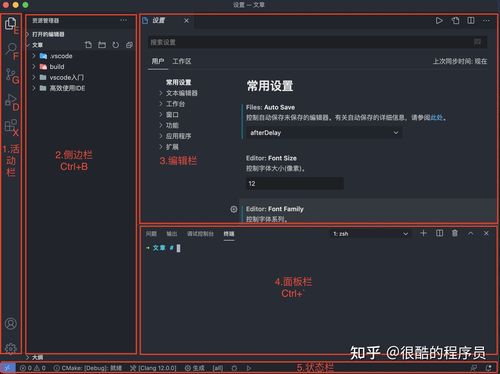The height and width of the screenshot is (374, 500).
Task: Open settings JSON file icon
Action: click(x=455, y=21)
